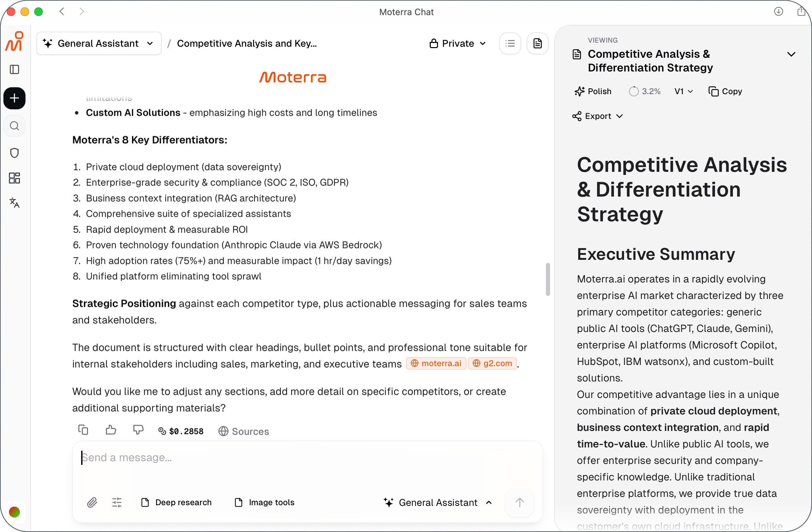Click the document title in viewing panel header
Image resolution: width=812 pixels, height=532 pixels.
(x=650, y=61)
